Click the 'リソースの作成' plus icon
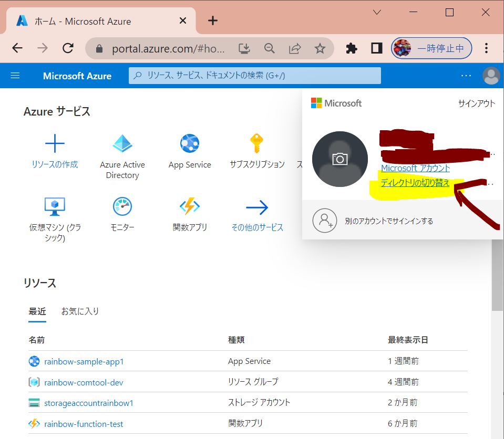The width and height of the screenshot is (504, 439). click(x=55, y=143)
